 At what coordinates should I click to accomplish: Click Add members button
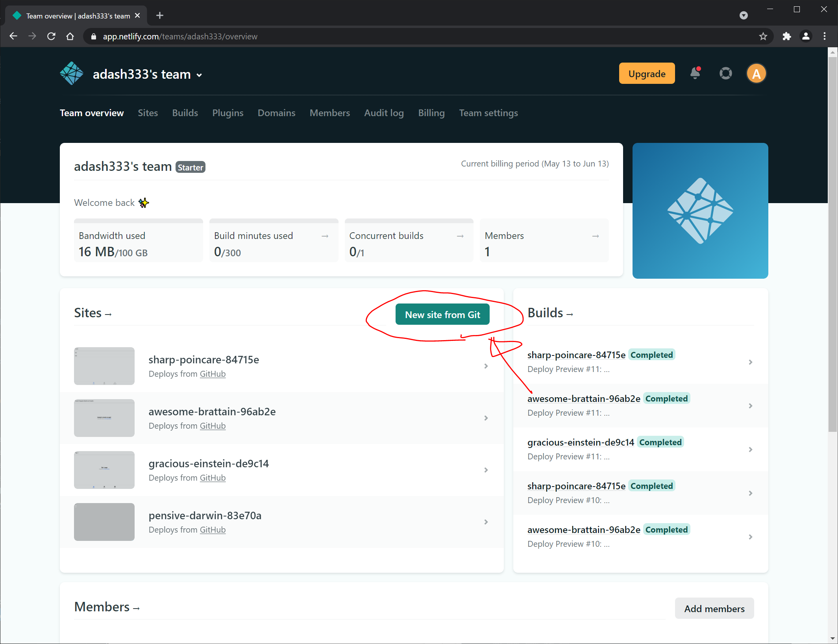(x=714, y=609)
